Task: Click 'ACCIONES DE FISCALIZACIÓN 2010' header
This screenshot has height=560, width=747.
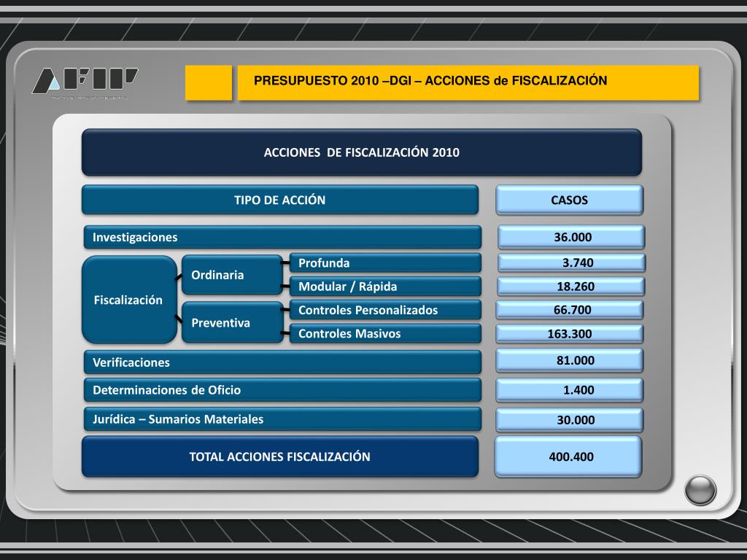Action: [362, 152]
